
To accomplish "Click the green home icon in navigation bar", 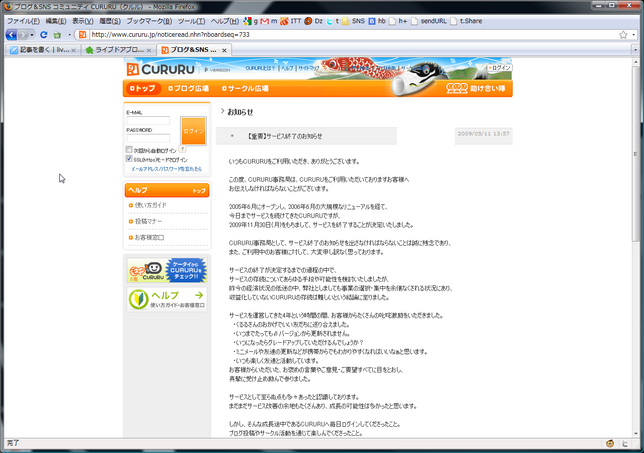I will tap(57, 35).
